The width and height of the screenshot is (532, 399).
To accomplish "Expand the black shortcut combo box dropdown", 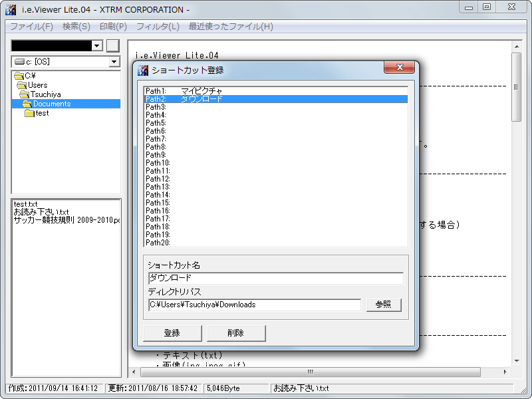I will [97, 45].
